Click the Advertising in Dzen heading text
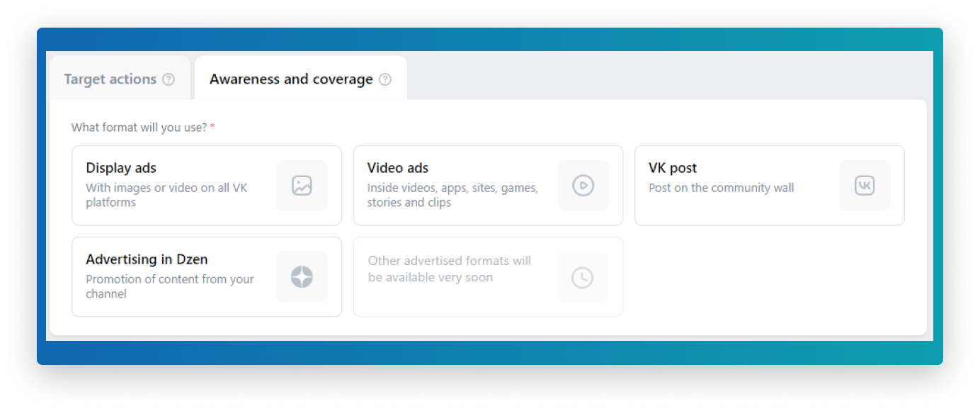Screen dimensions: 980x411 (x=146, y=259)
